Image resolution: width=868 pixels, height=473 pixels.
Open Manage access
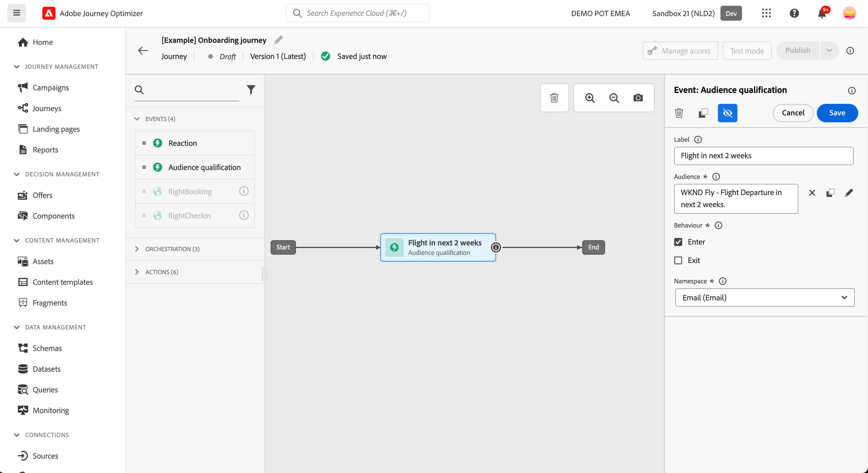680,51
